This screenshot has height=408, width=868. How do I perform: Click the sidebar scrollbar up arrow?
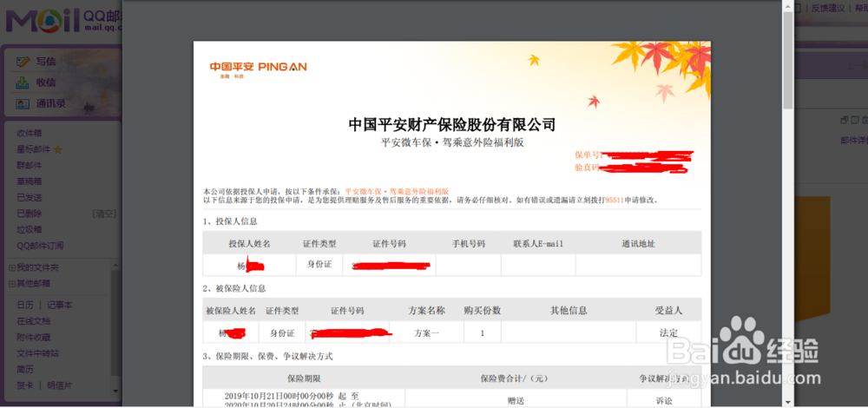pyautogui.click(x=115, y=267)
